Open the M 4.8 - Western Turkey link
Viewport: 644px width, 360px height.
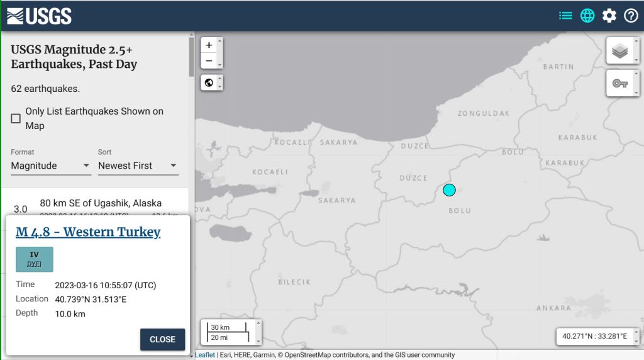tap(88, 232)
